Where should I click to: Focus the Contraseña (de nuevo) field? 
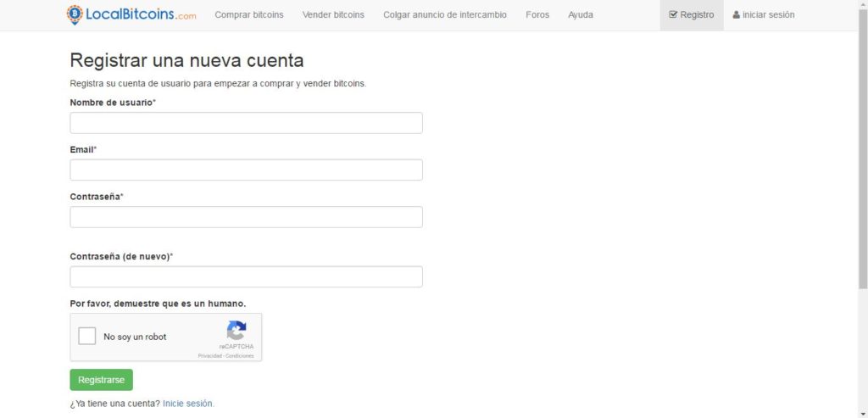click(247, 276)
